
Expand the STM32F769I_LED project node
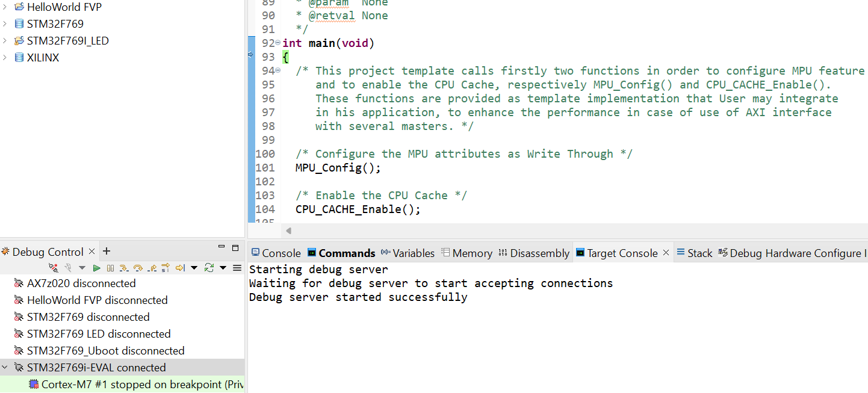pyautogui.click(x=5, y=41)
